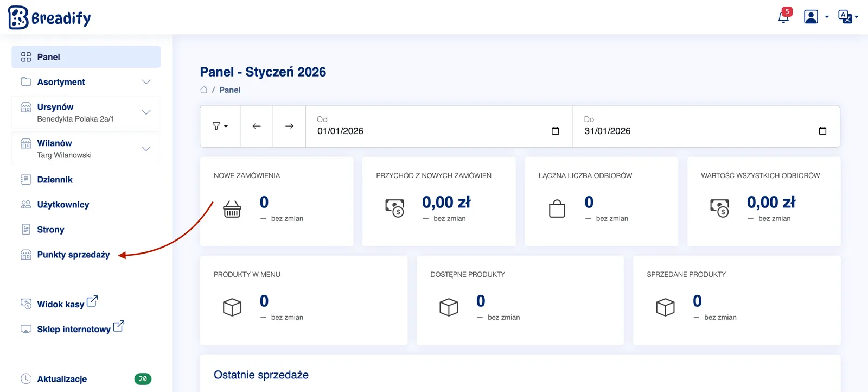Click the Ostatnie sprzedaże heading

pos(261,375)
